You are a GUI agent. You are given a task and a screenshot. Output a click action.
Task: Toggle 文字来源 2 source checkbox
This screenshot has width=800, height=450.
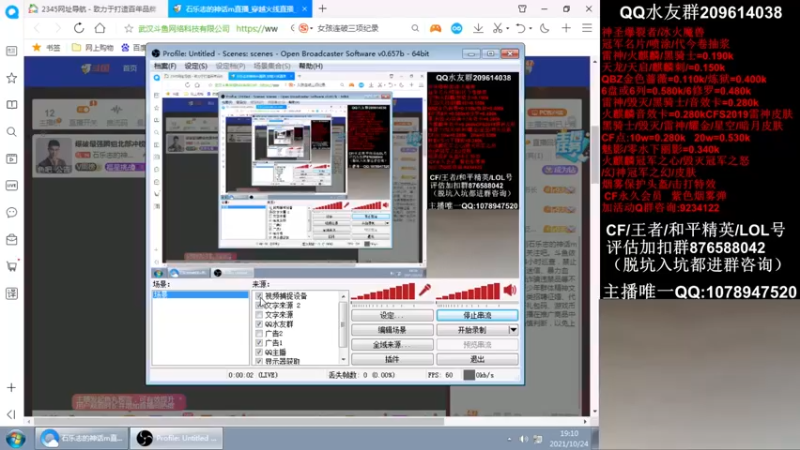pyautogui.click(x=259, y=305)
